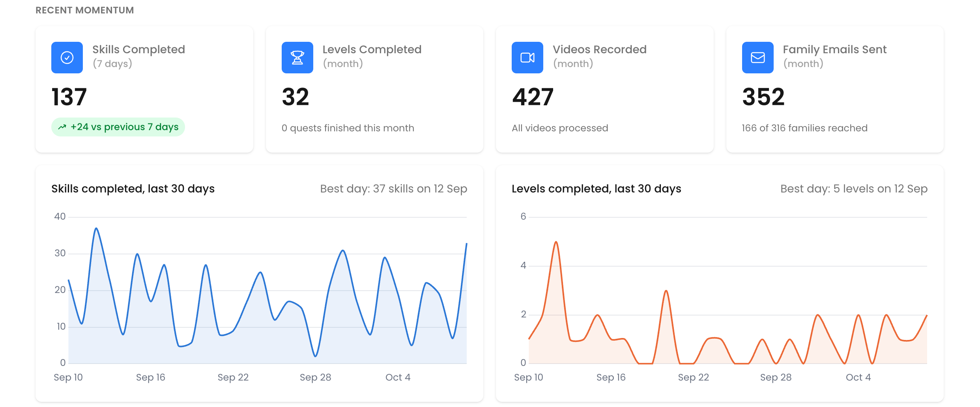Click the '+24 vs previous 7 days' badge
The image size is (980, 407).
[118, 127]
